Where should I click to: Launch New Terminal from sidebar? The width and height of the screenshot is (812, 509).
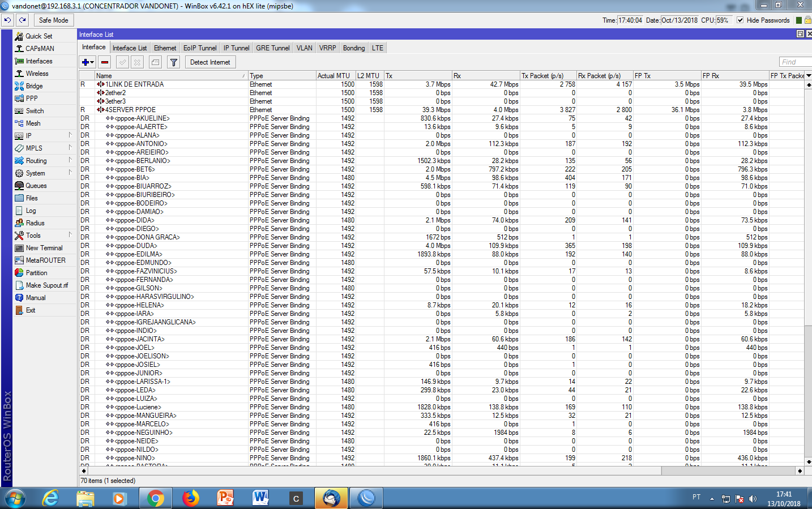44,248
